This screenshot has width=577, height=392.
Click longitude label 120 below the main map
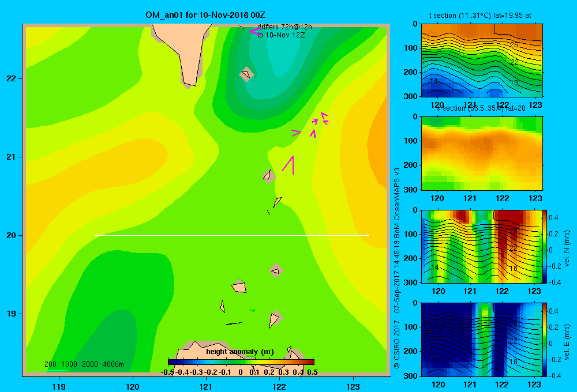133,386
